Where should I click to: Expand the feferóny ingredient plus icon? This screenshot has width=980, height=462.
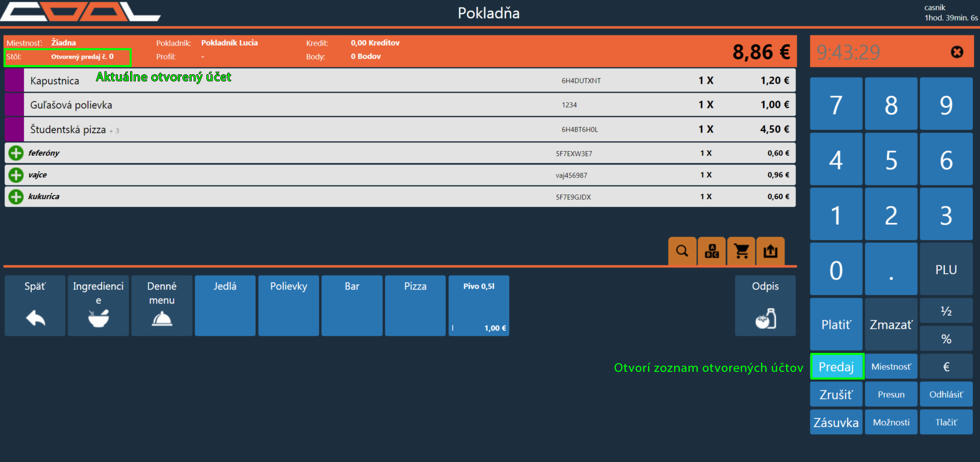pyautogui.click(x=16, y=153)
